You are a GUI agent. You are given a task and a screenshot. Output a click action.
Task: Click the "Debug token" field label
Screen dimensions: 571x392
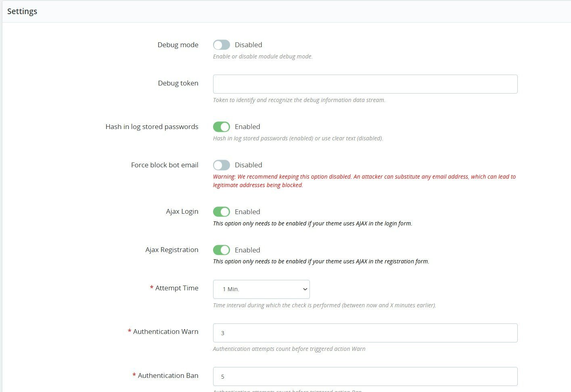[178, 83]
